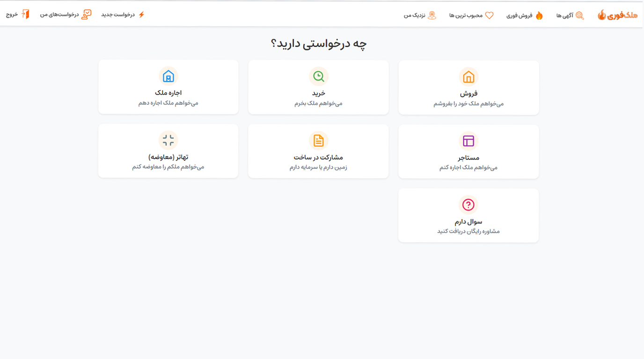Click درخواست جدید to create a new request
The height and width of the screenshot is (359, 644).
(123, 14)
